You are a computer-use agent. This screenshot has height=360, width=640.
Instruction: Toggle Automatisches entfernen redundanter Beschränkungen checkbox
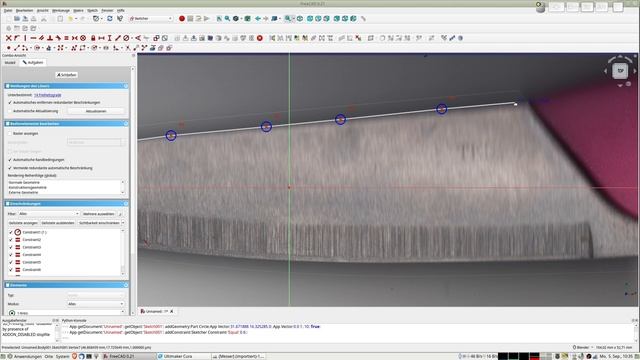10,102
